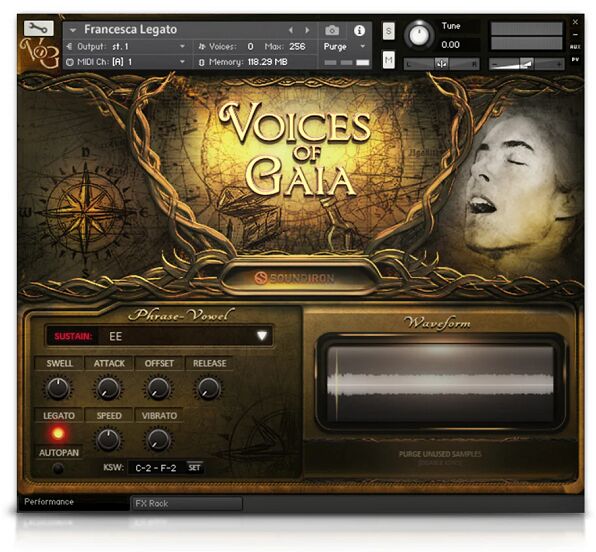Switch to the FX Rack tab
Viewport: 596px width, 552px height.
[x=187, y=503]
